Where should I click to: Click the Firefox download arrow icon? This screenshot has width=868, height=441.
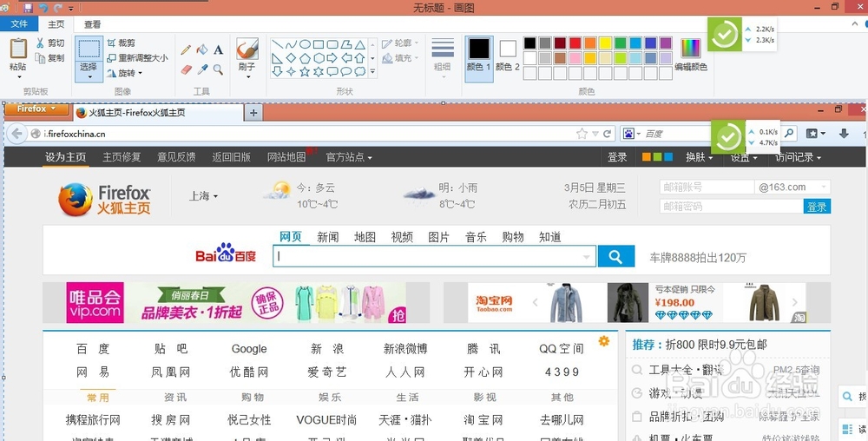844,134
